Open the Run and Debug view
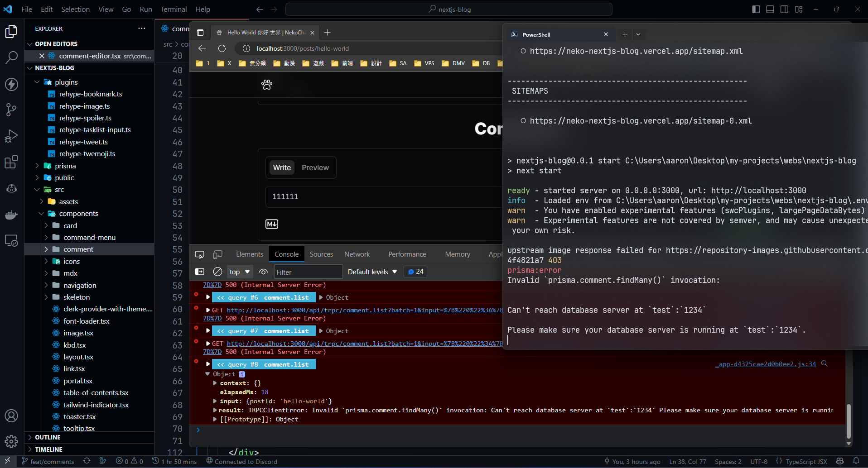The height and width of the screenshot is (468, 868). coord(11,136)
